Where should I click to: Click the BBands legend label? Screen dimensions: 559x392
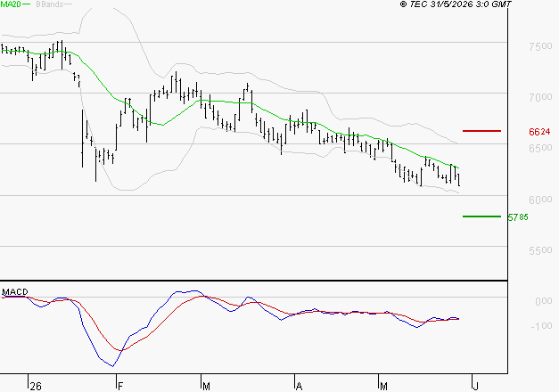coord(50,4)
